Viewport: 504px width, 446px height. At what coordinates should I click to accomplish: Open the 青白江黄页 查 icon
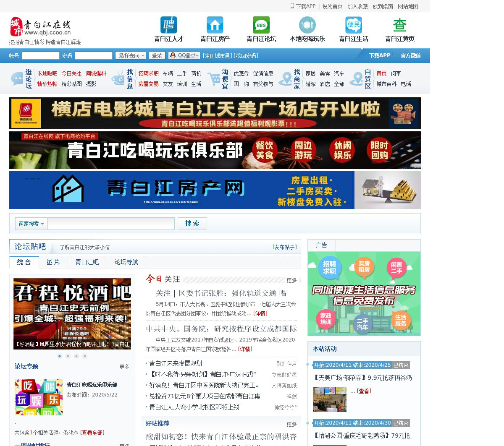400,25
